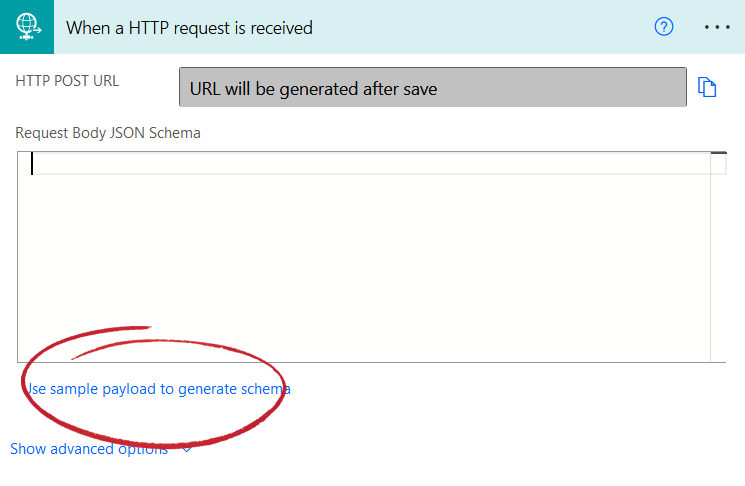Image resolution: width=745 pixels, height=486 pixels.
Task: Click the 'Show advanced options' link
Action: (89, 449)
